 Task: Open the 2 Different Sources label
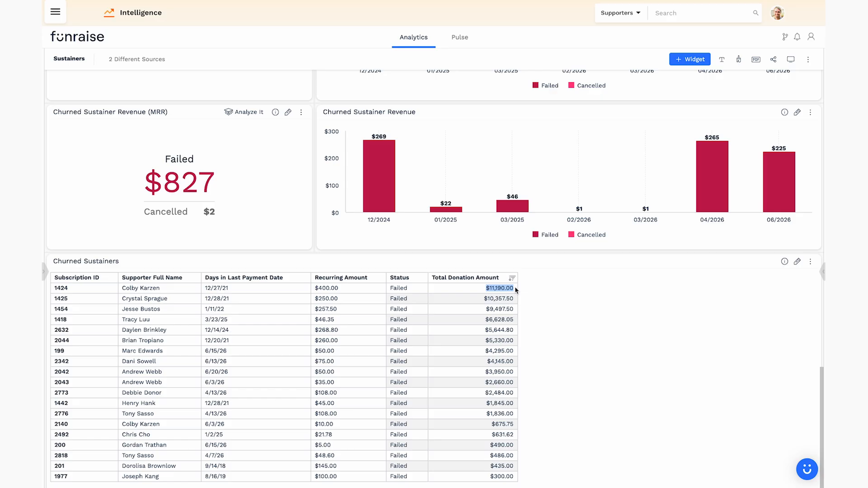137,59
